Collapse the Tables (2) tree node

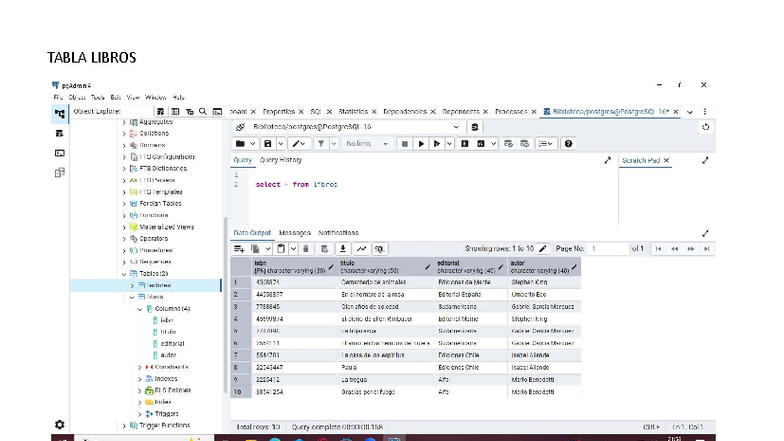tap(124, 274)
